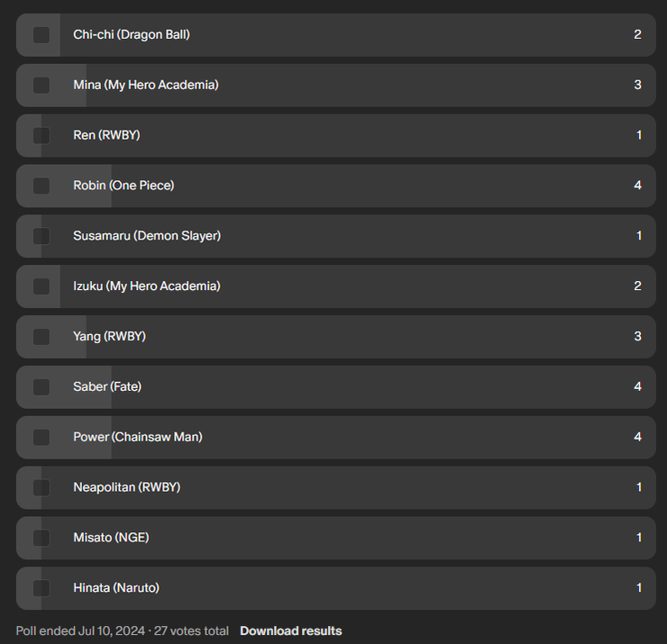Click the Hinata (Naruto) option label
The image size is (667, 644).
click(x=116, y=588)
